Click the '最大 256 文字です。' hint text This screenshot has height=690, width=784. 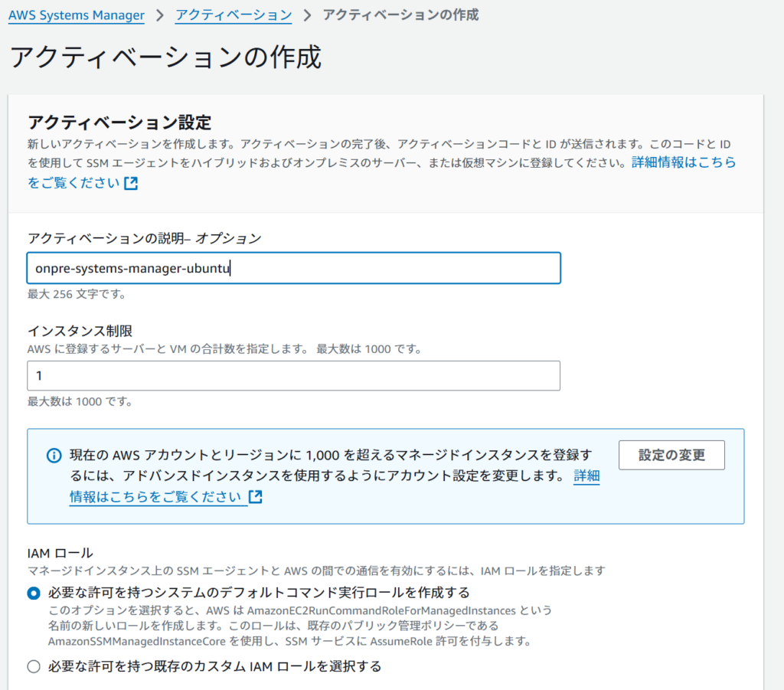77,295
